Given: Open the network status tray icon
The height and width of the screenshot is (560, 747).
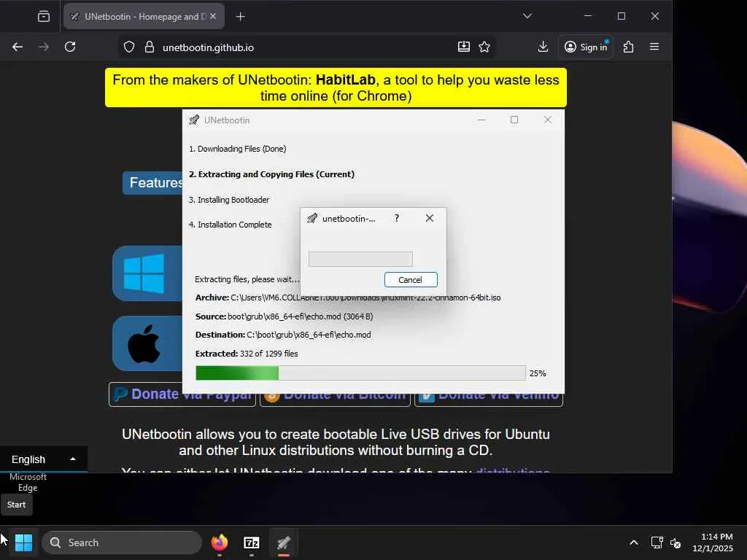Looking at the screenshot, I should 657,542.
